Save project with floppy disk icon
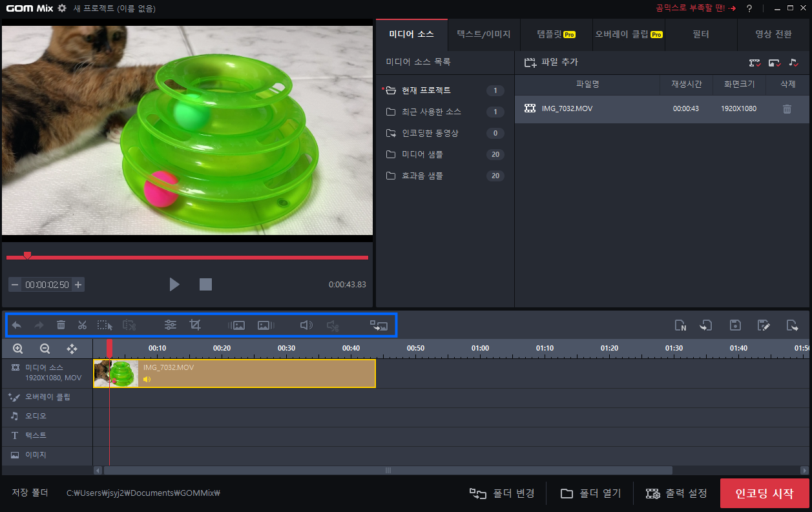The image size is (812, 512). click(735, 325)
